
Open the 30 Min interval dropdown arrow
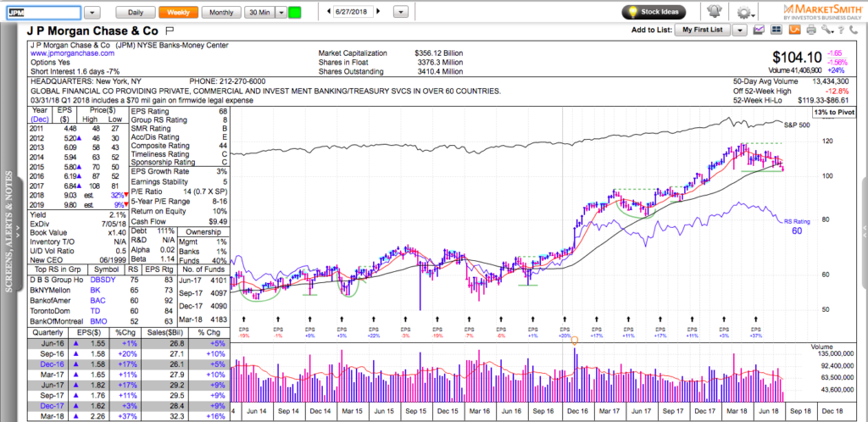pos(281,12)
